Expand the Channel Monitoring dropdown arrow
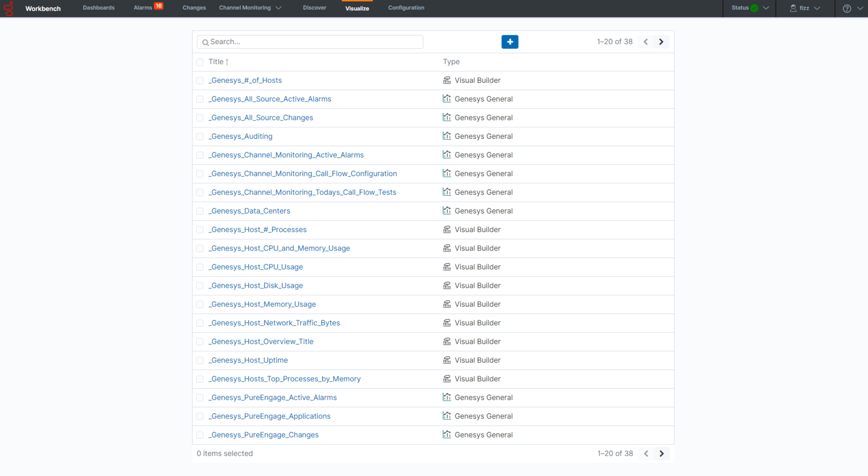The width and height of the screenshot is (868, 476). pyautogui.click(x=279, y=8)
